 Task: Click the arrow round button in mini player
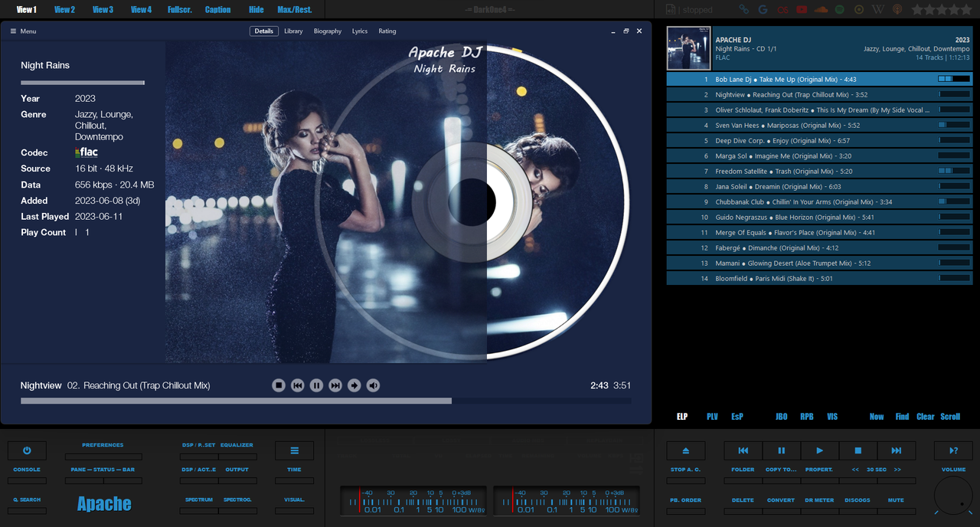(354, 385)
